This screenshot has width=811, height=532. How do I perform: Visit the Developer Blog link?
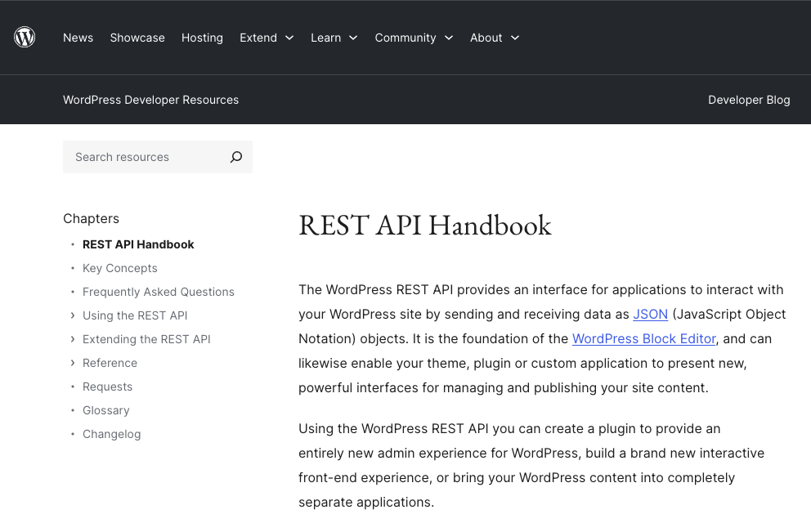[749, 100]
